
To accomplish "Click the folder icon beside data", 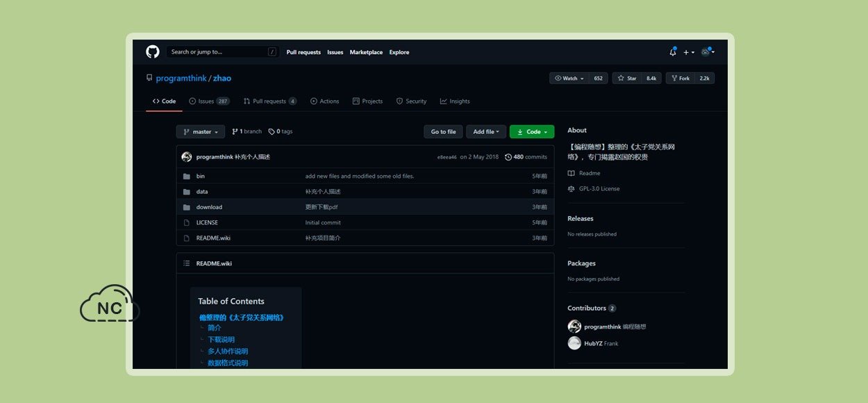I will click(x=186, y=192).
